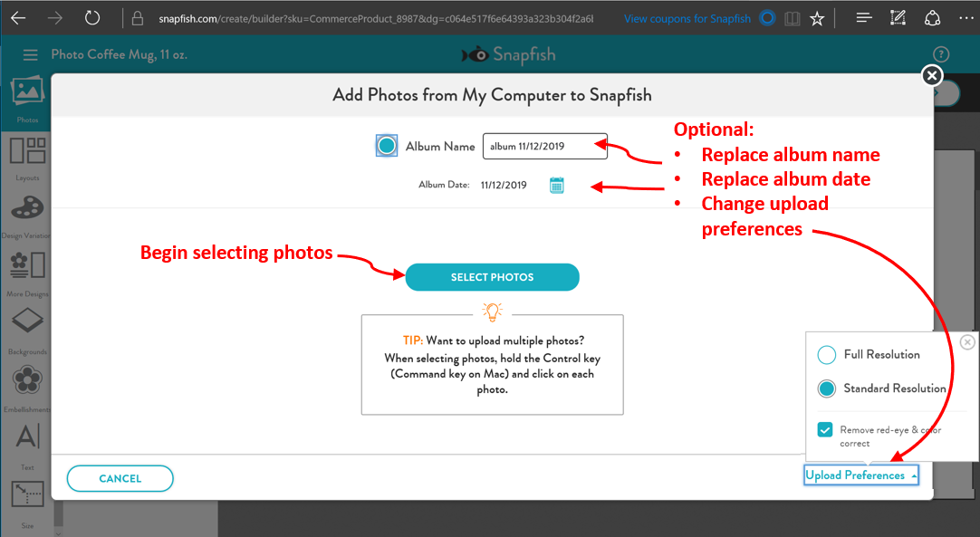Refresh the browser page

(x=91, y=18)
